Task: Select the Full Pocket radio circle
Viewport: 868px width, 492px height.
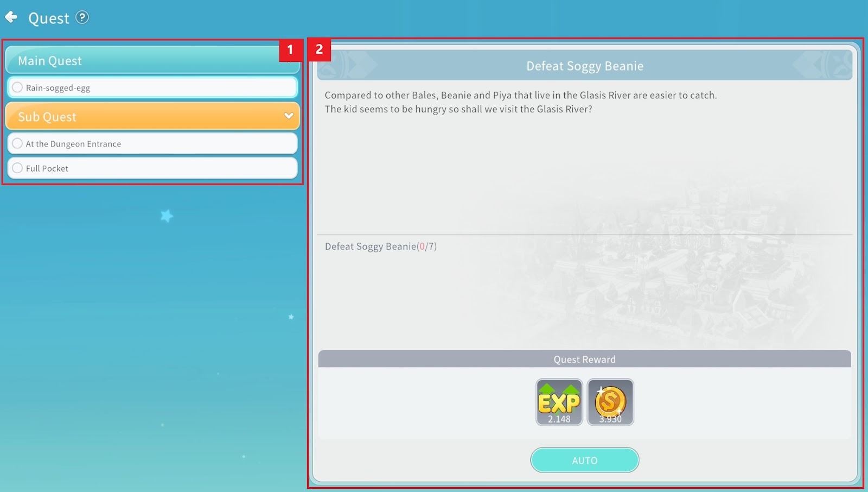Action: 17,168
